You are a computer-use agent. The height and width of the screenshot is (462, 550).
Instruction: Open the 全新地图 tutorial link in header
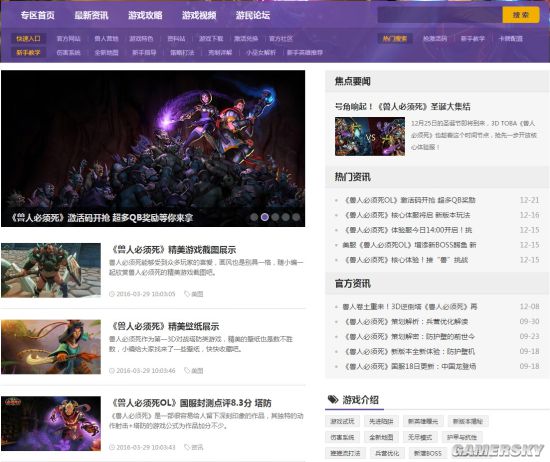[x=106, y=53]
